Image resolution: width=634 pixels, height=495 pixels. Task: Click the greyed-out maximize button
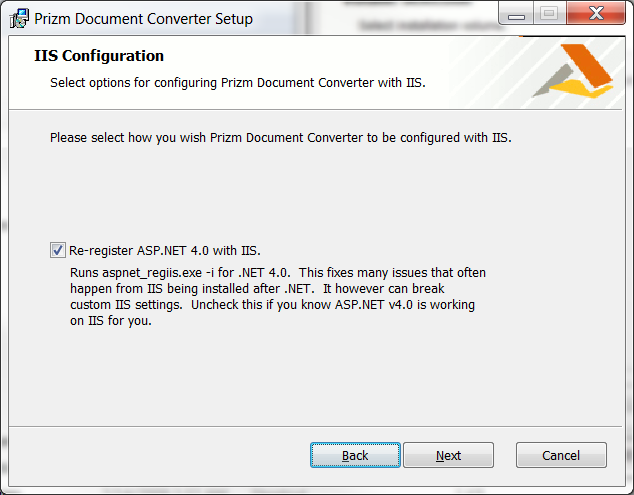click(x=549, y=14)
